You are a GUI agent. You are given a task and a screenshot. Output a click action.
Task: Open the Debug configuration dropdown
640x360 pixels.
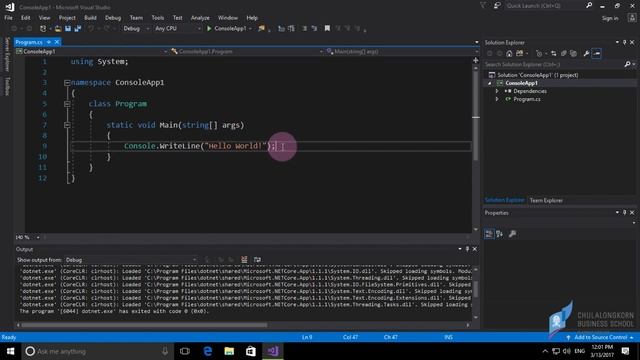pos(136,29)
